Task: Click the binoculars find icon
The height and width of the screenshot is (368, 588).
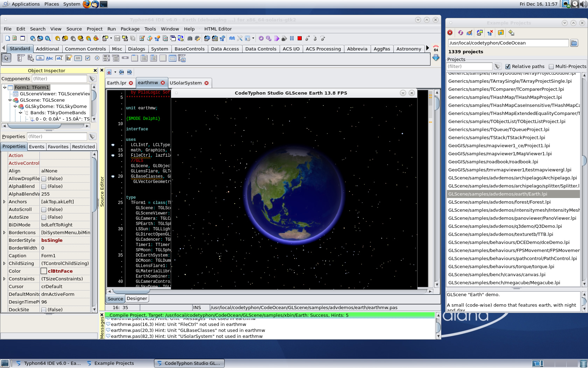Action: point(190,39)
